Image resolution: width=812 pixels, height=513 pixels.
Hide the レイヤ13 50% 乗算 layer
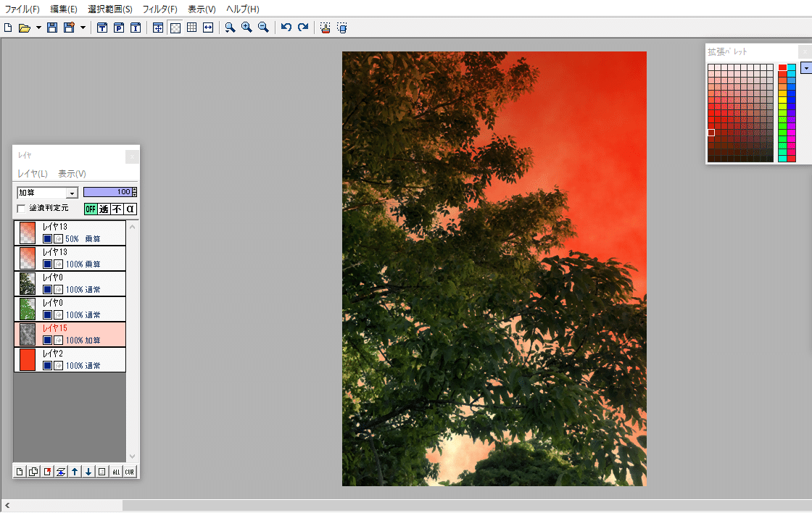click(x=47, y=238)
